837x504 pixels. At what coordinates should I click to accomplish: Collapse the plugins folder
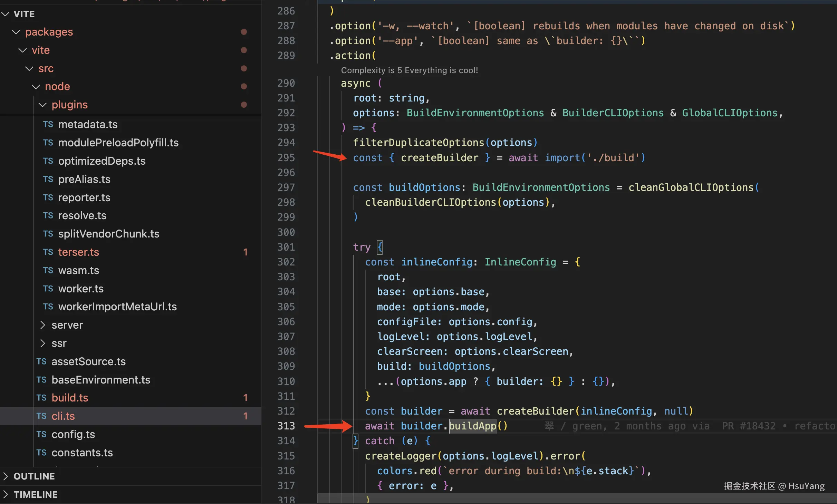pos(42,105)
